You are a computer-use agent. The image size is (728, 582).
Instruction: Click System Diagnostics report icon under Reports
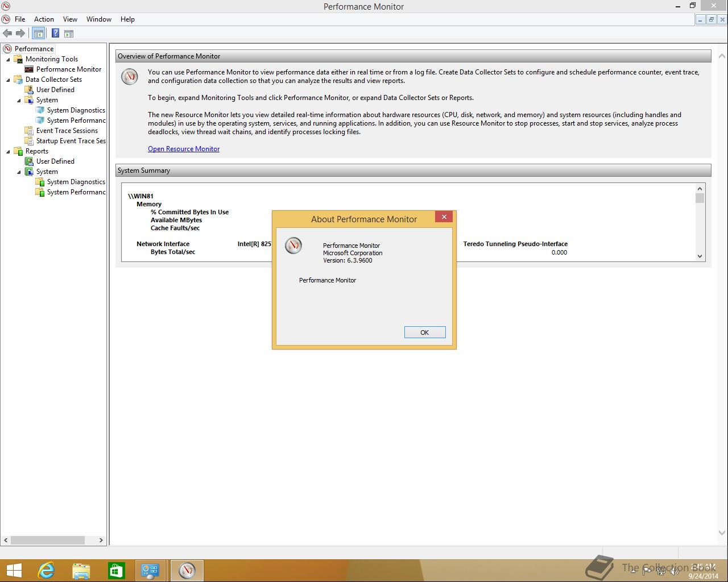click(x=40, y=182)
